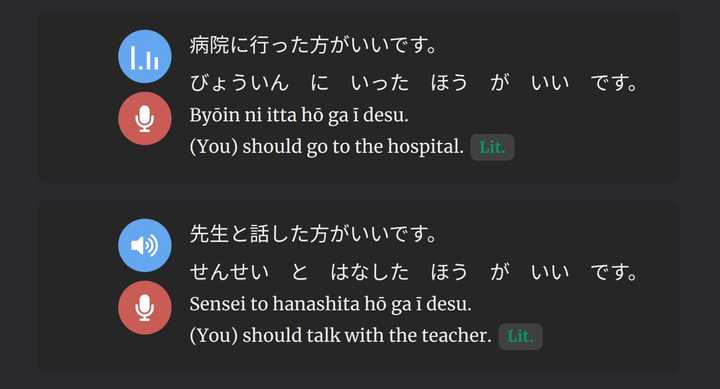
Task: Click the particle と in the second reading line
Action: (x=299, y=272)
